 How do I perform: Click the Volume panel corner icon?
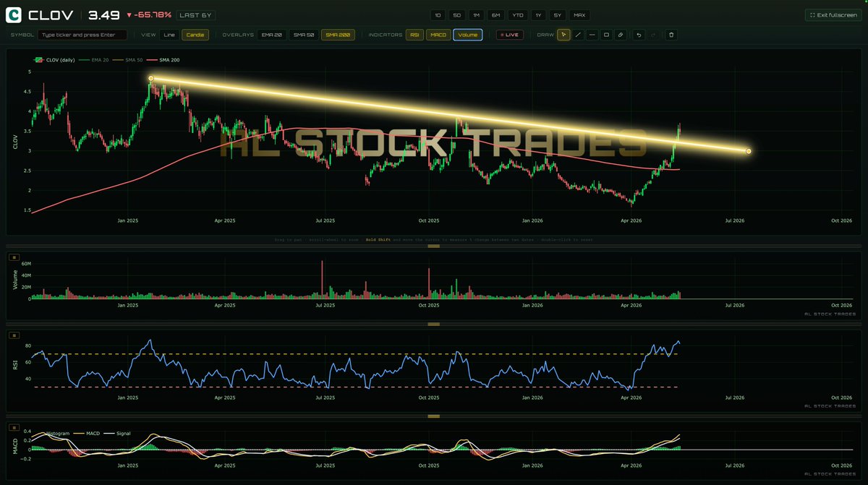tap(13, 257)
